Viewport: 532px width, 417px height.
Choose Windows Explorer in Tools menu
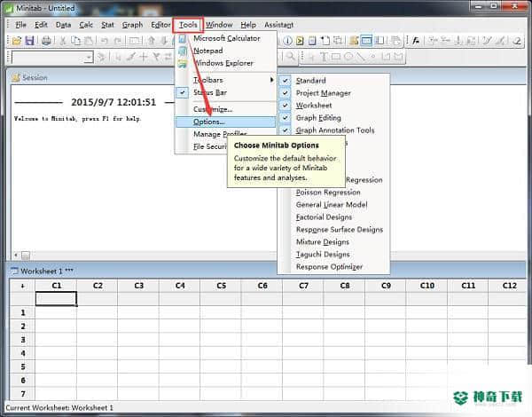pyautogui.click(x=223, y=63)
